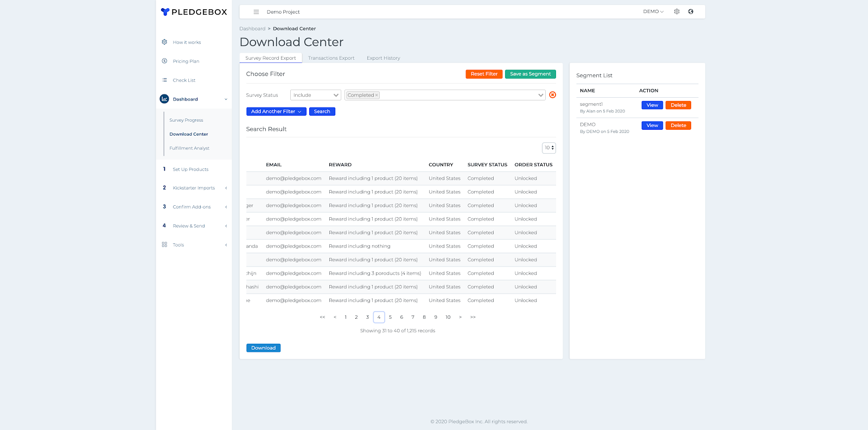The width and height of the screenshot is (868, 430).
Task: Click the globe language icon
Action: click(x=691, y=11)
